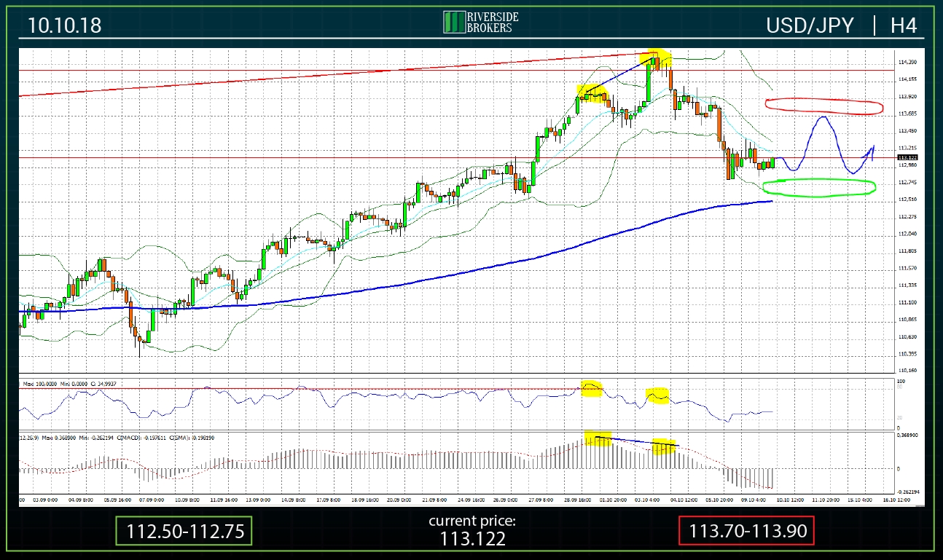Click the 110,395 price axis label
943x560 pixels.
(907, 354)
